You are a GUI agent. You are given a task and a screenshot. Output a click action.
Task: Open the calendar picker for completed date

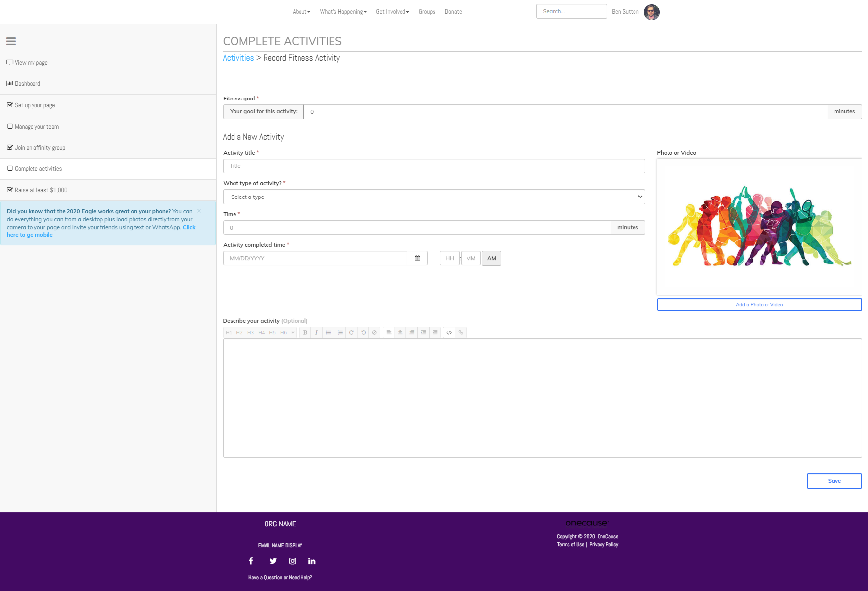417,258
